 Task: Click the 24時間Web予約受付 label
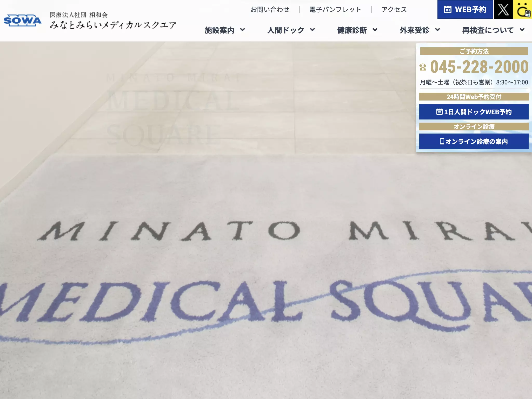pyautogui.click(x=474, y=97)
